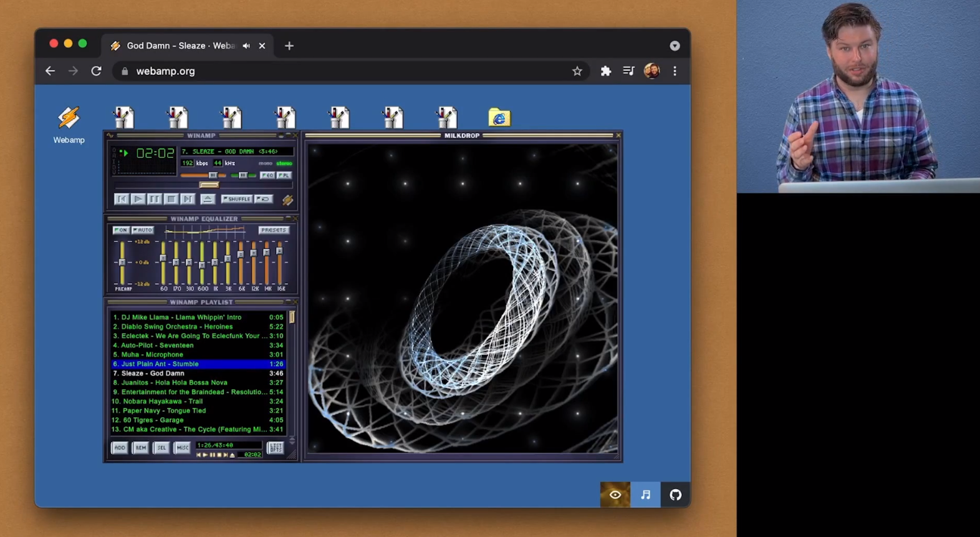The image size is (980, 537).
Task: Click the 1K equalizer band slider
Action: click(x=215, y=263)
